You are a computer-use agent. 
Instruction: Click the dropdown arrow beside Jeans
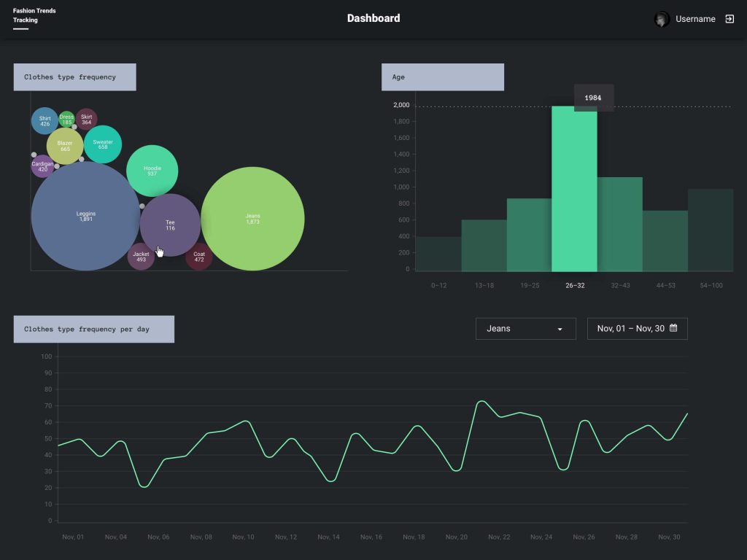561,328
